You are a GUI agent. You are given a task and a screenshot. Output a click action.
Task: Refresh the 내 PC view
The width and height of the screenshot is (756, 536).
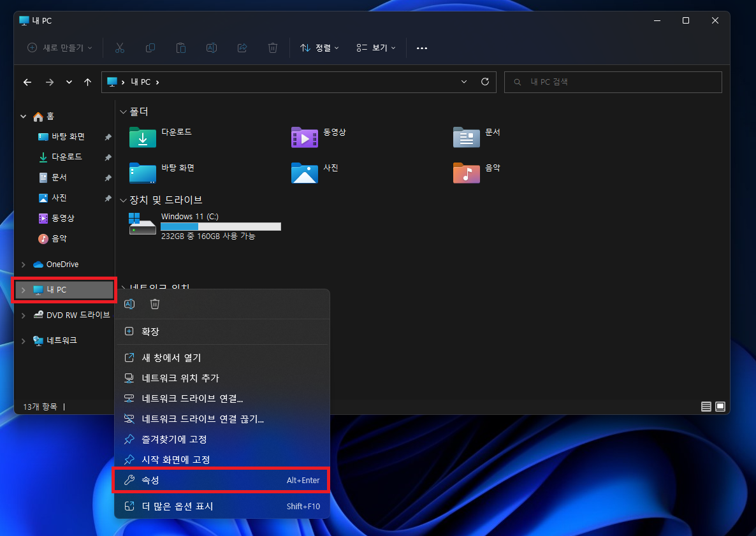pyautogui.click(x=485, y=82)
